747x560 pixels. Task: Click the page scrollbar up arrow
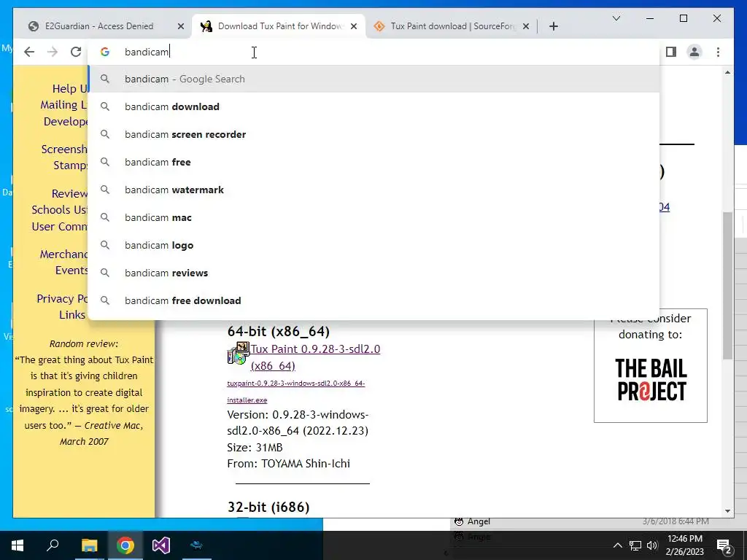(x=727, y=72)
